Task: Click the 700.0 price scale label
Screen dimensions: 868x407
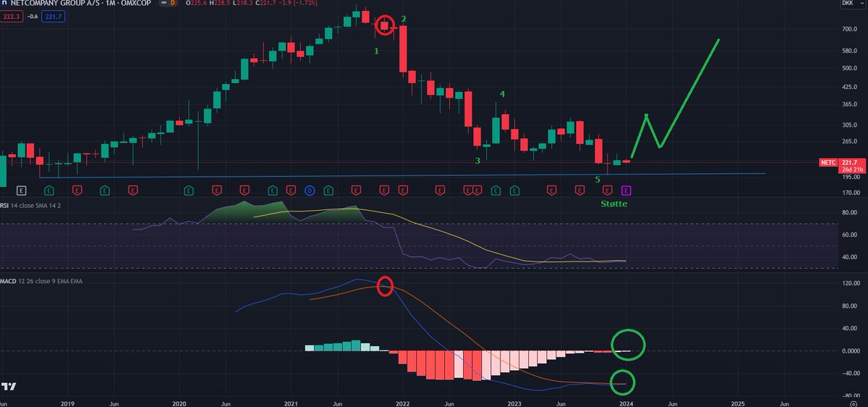Action: [849, 30]
